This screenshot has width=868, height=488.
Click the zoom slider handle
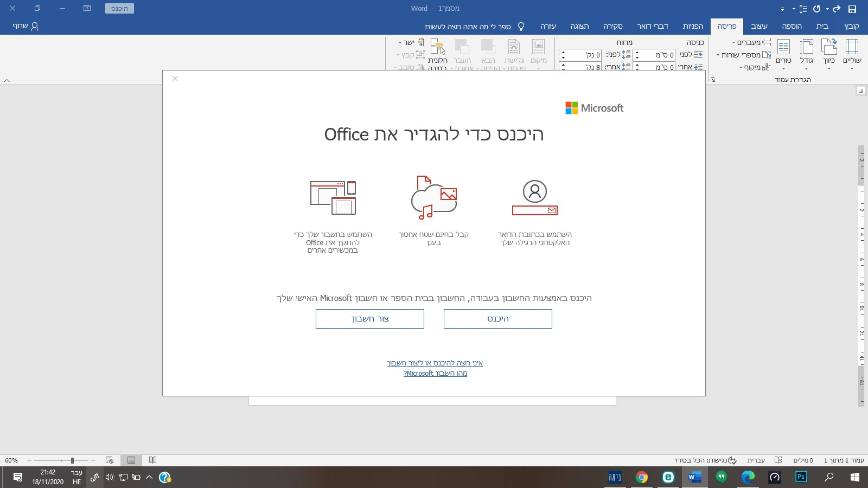[72, 460]
